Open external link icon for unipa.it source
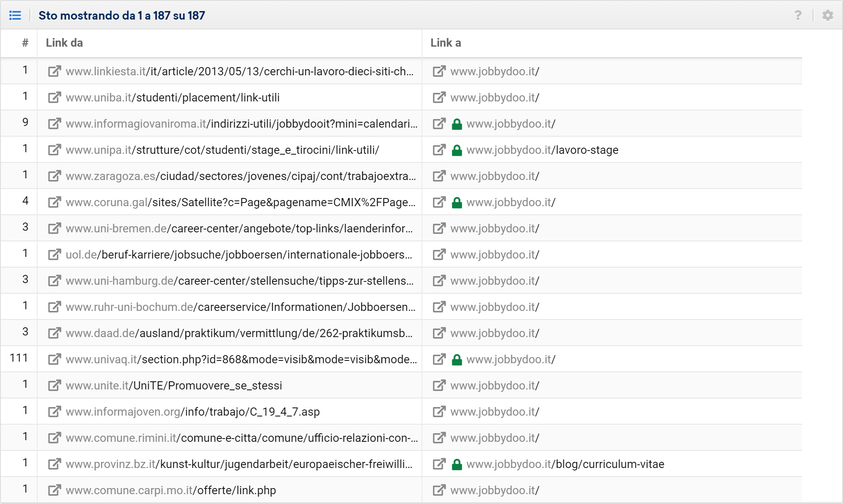Viewport: 843px width, 504px height. point(54,150)
